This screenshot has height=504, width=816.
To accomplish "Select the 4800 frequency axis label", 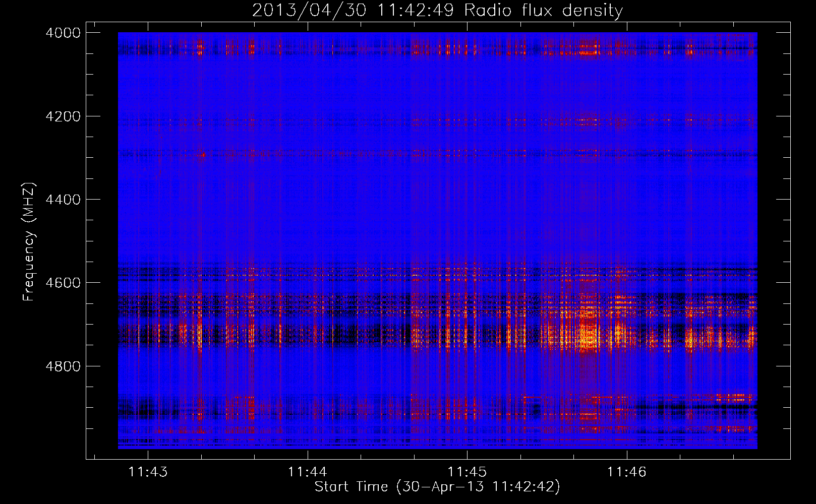I will coord(63,366).
